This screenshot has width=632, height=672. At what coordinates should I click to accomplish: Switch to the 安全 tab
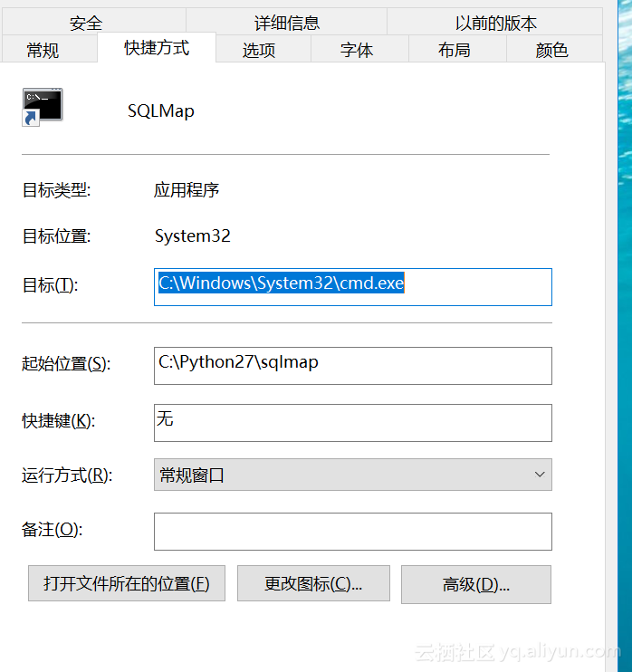[94, 22]
